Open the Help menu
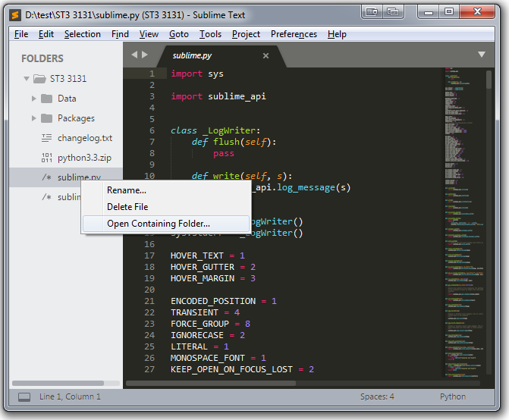Viewport: 509px width, 420px height. 337,34
